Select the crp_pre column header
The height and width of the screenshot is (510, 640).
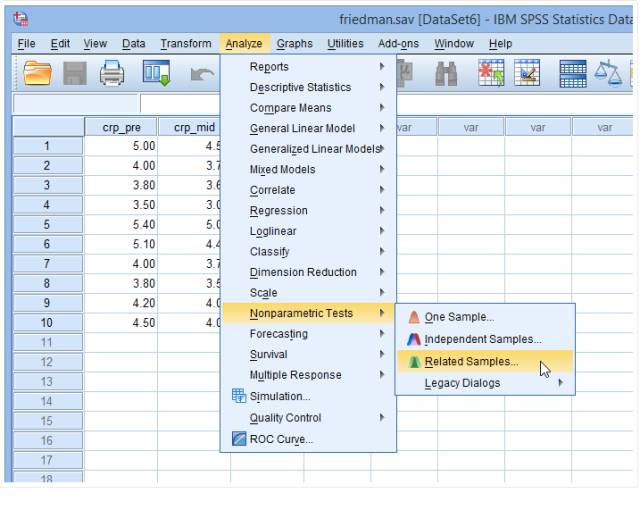pyautogui.click(x=121, y=127)
